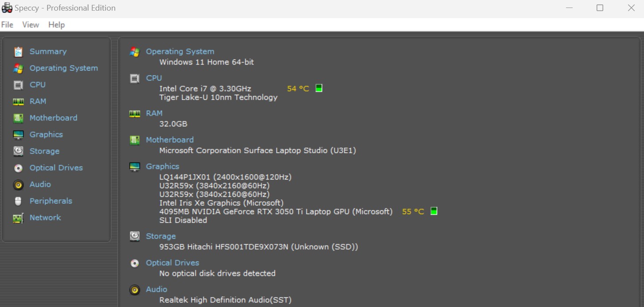
Task: Click the Motherboard icon in sidebar
Action: point(18,118)
